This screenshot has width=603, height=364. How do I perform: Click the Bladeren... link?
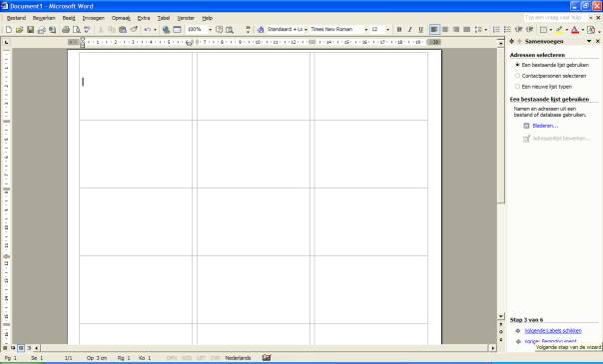545,126
